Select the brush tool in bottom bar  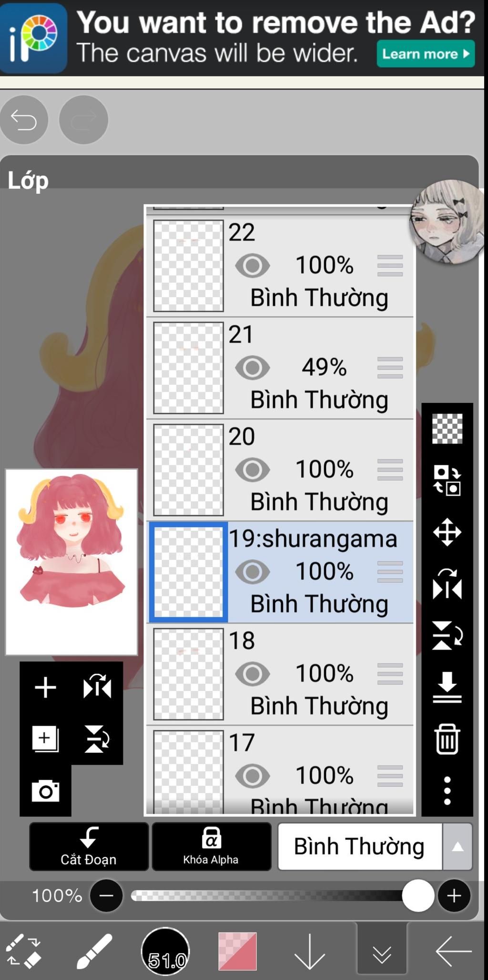point(94,951)
